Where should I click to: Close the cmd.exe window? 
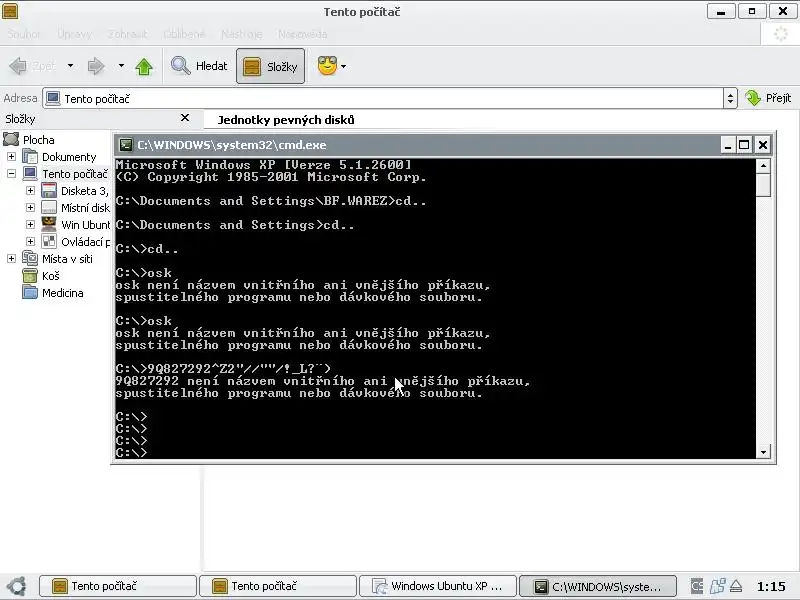(x=763, y=145)
